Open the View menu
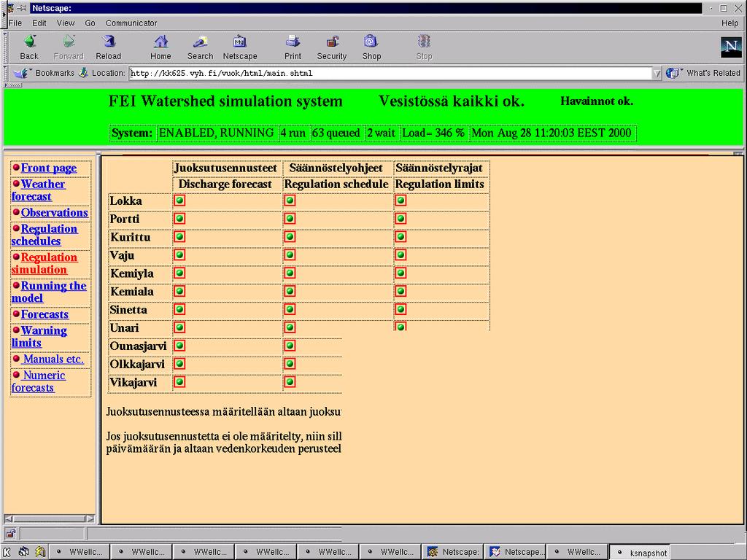This screenshot has width=747, height=560. coord(66,23)
